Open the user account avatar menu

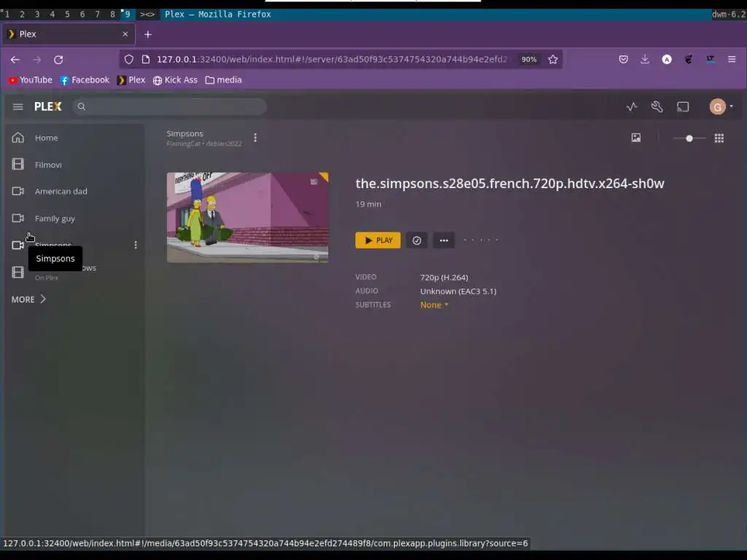pyautogui.click(x=718, y=106)
